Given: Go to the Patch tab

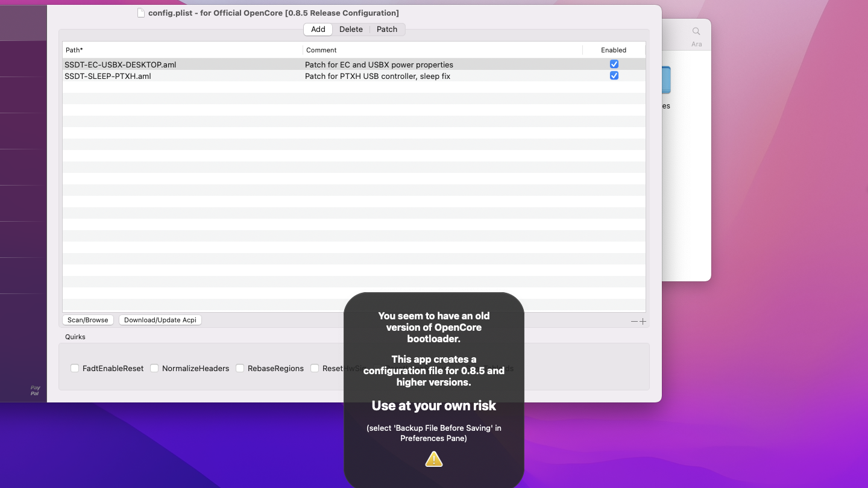Looking at the screenshot, I should [x=387, y=29].
